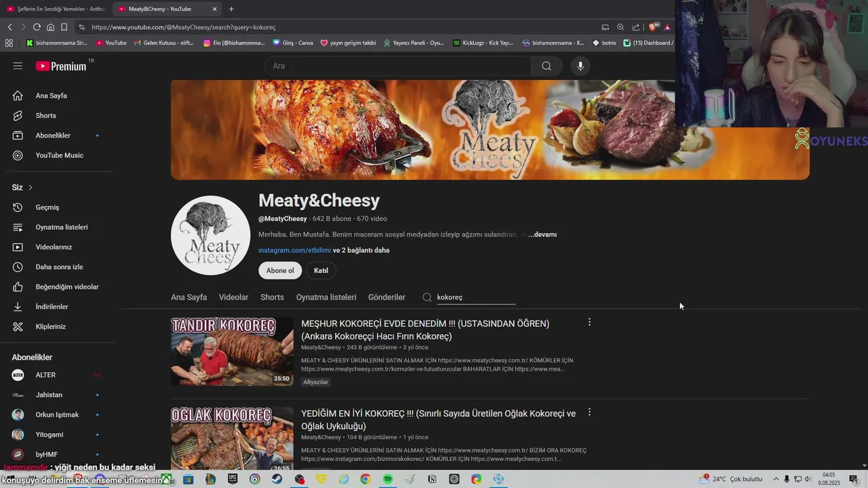Open Google Chrome from the taskbar
This screenshot has width=868, height=488.
click(366, 479)
